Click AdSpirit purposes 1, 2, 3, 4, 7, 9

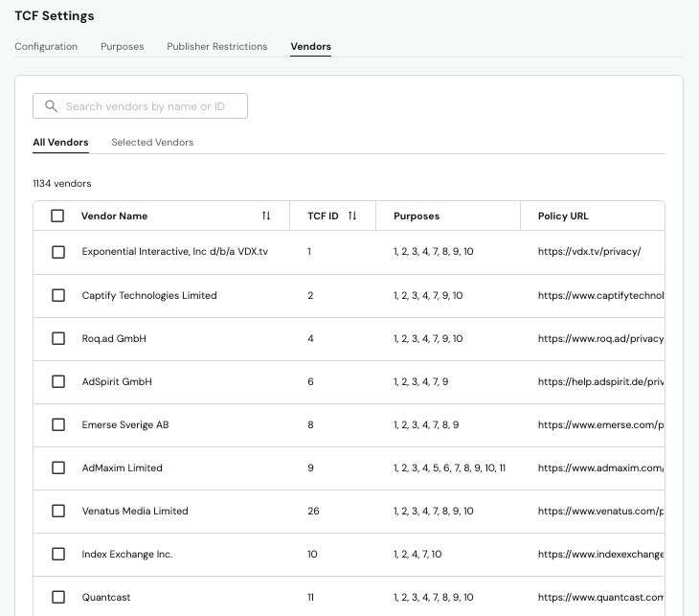tap(420, 382)
